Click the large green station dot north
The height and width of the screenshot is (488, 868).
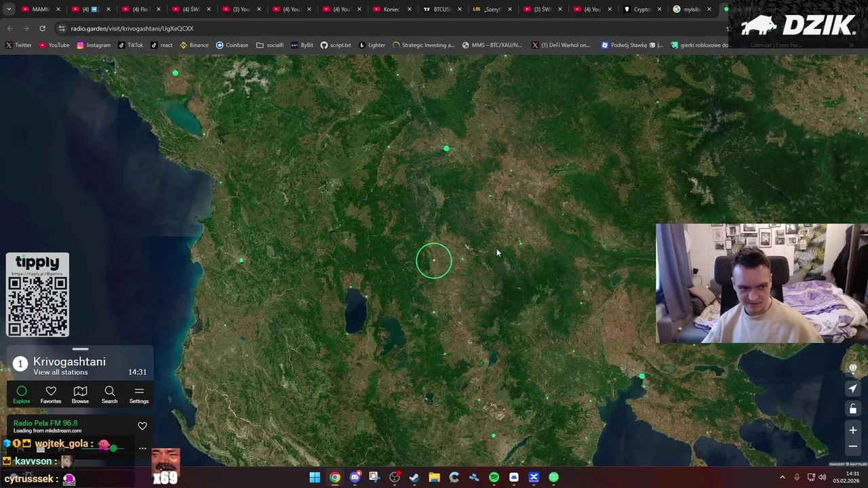[x=446, y=148]
